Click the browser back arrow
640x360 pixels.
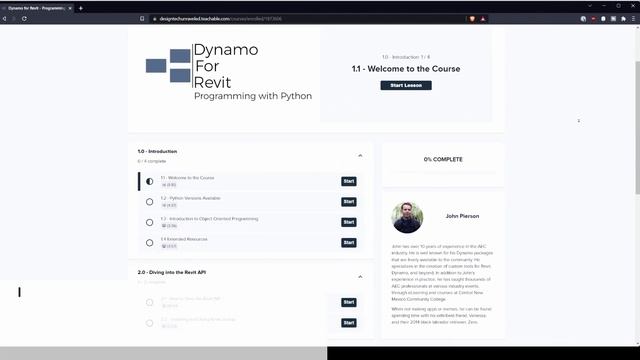(x=4, y=18)
